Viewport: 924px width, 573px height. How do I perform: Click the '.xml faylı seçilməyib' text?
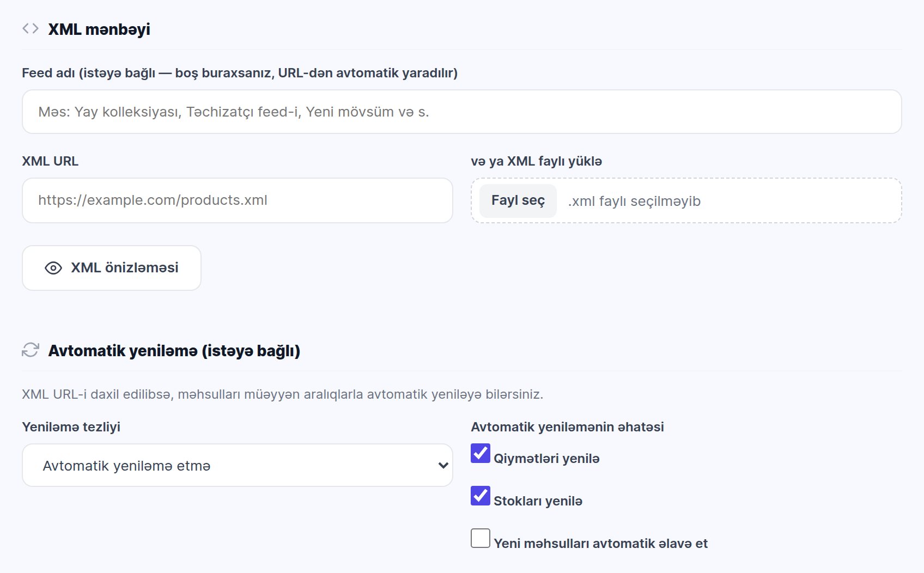[x=634, y=201]
